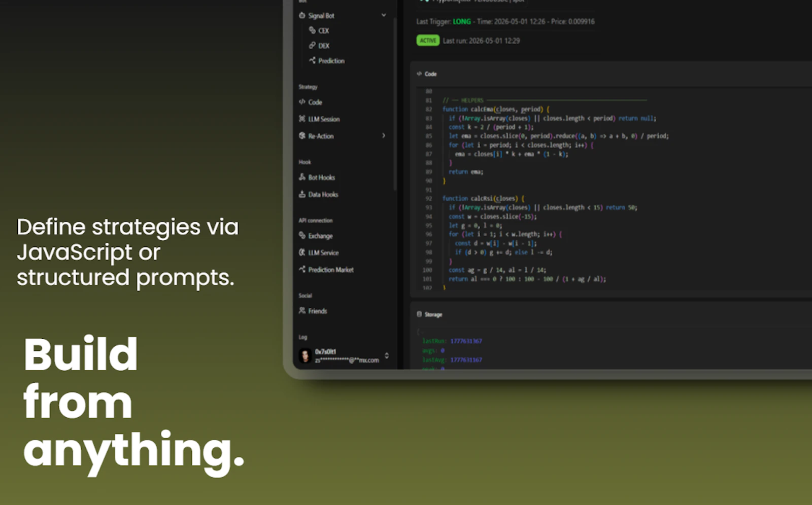The image size is (812, 505).
Task: Click the Code panel header icon
Action: [x=419, y=74]
